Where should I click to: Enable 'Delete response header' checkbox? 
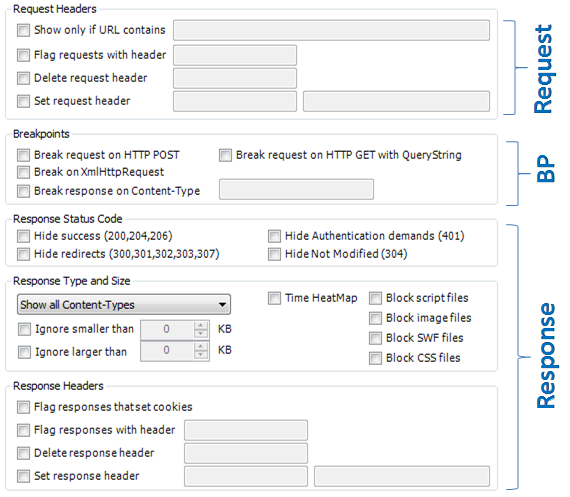(x=23, y=453)
